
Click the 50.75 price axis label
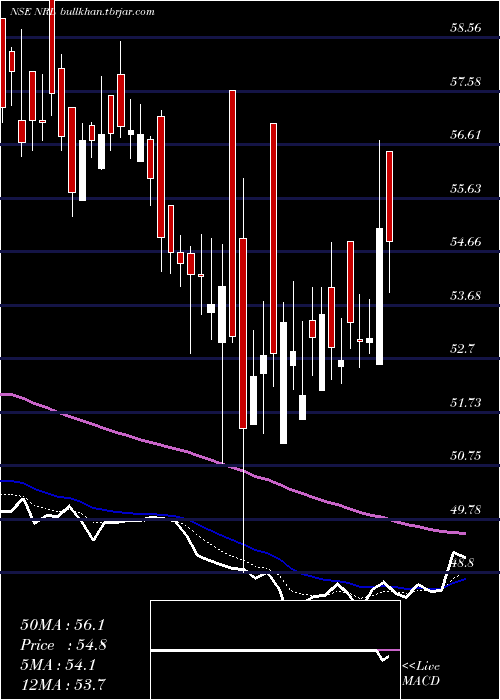pos(465,455)
